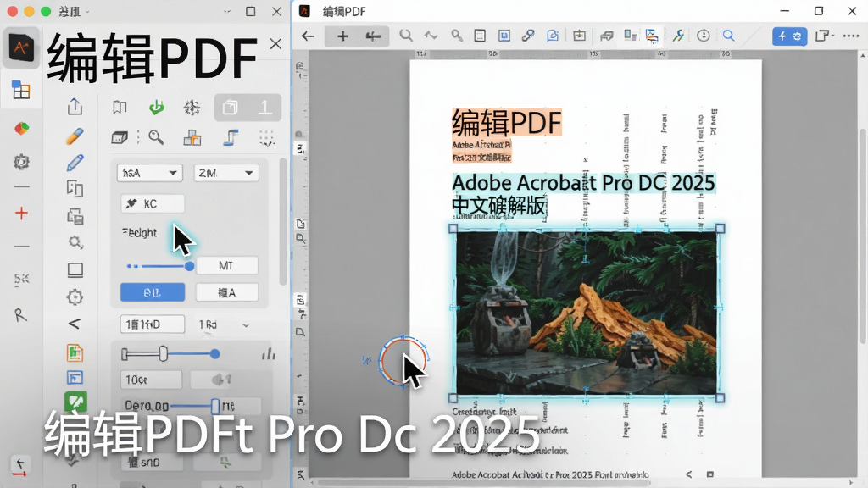
Task: Click the green macOS traffic-light button of the left window
Action: coord(46,11)
